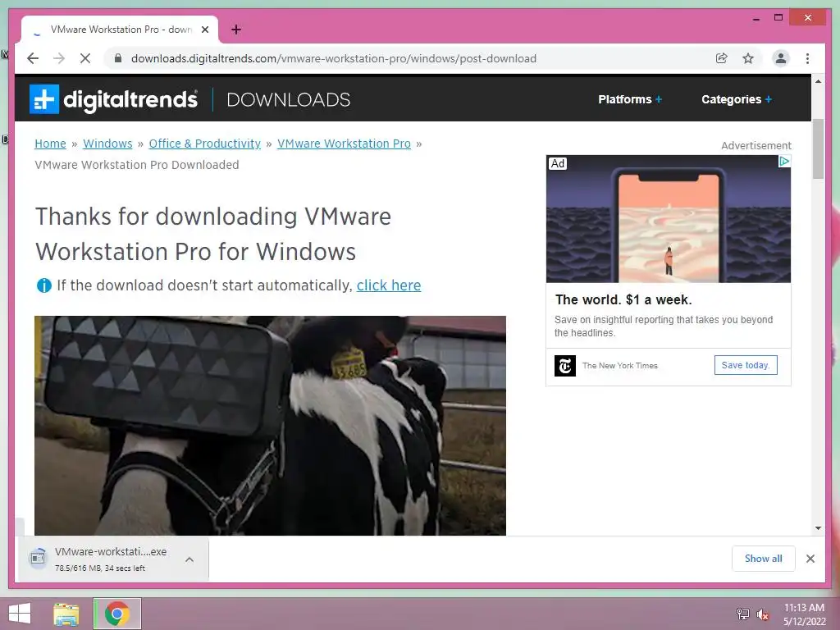Click the 'click here' download link
The width and height of the screenshot is (840, 630).
click(x=389, y=285)
